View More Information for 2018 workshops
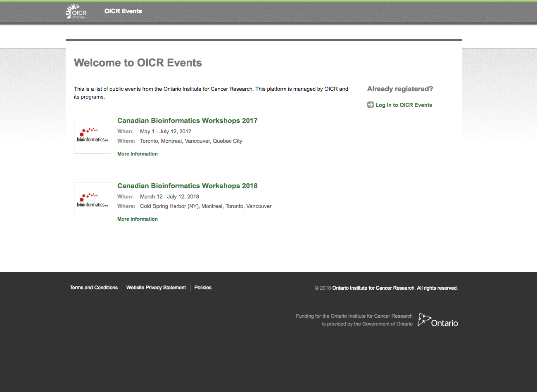 tap(138, 219)
